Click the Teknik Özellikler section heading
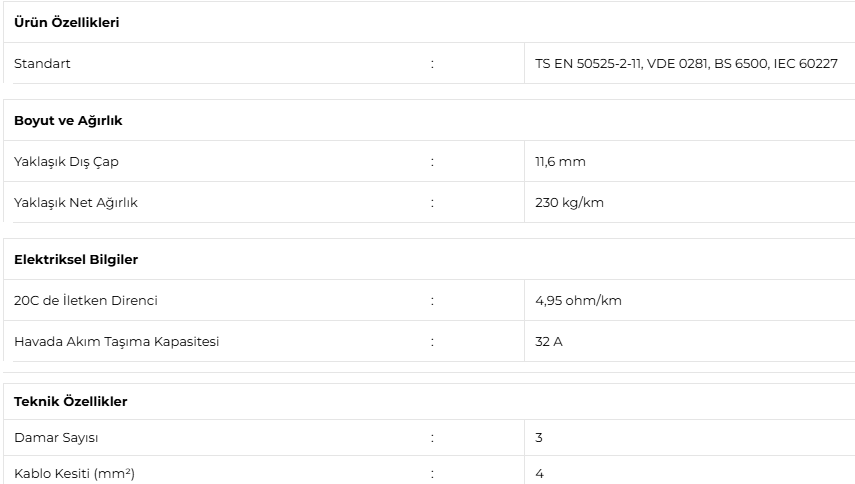Viewport: 855px width, 484px height. click(x=70, y=401)
